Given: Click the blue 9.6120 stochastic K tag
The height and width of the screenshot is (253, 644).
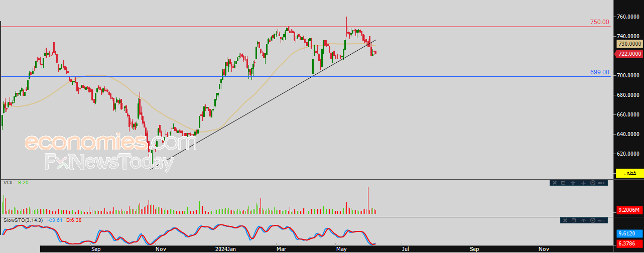Looking at the screenshot, I should coord(629,233).
